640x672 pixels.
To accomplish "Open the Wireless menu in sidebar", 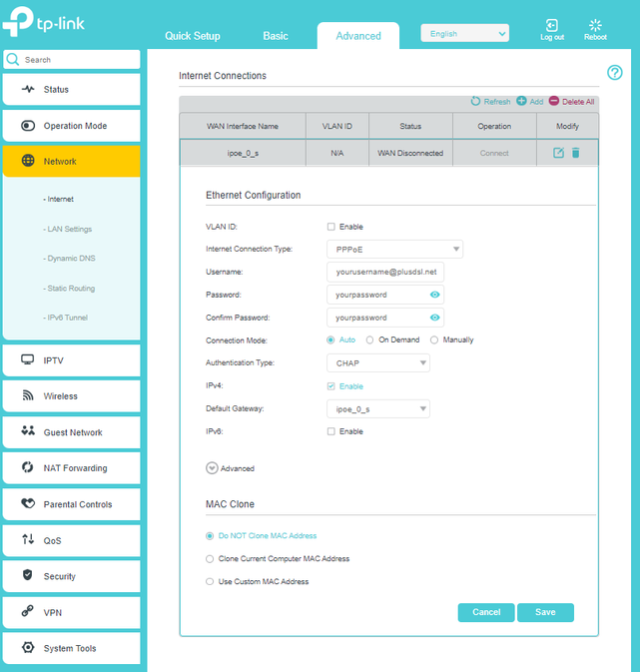I will coord(70,396).
